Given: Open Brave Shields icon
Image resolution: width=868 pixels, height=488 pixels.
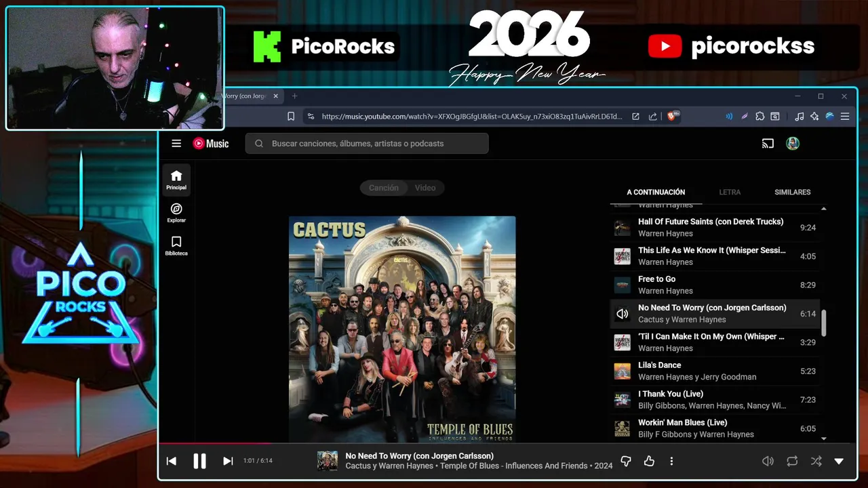Looking at the screenshot, I should coord(673,117).
